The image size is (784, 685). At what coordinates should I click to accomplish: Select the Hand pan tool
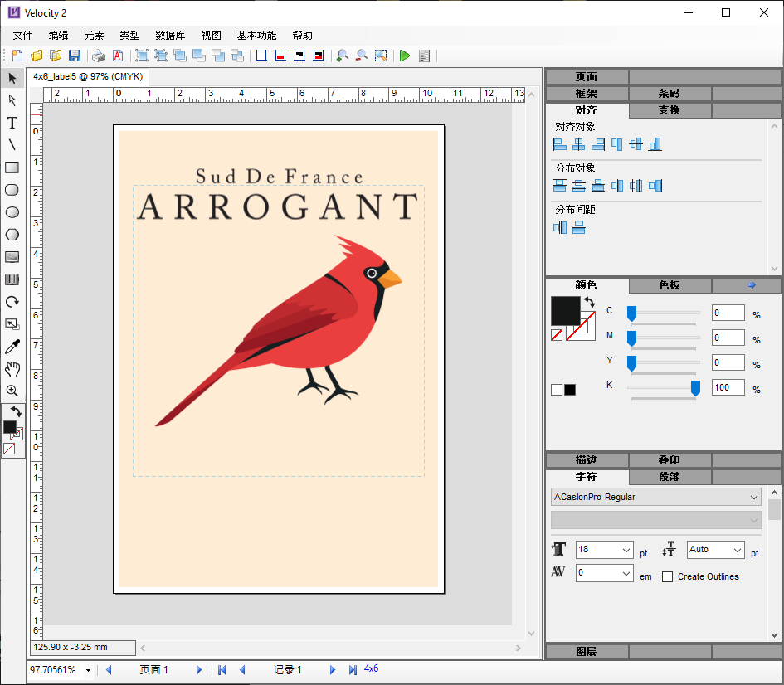(x=12, y=369)
